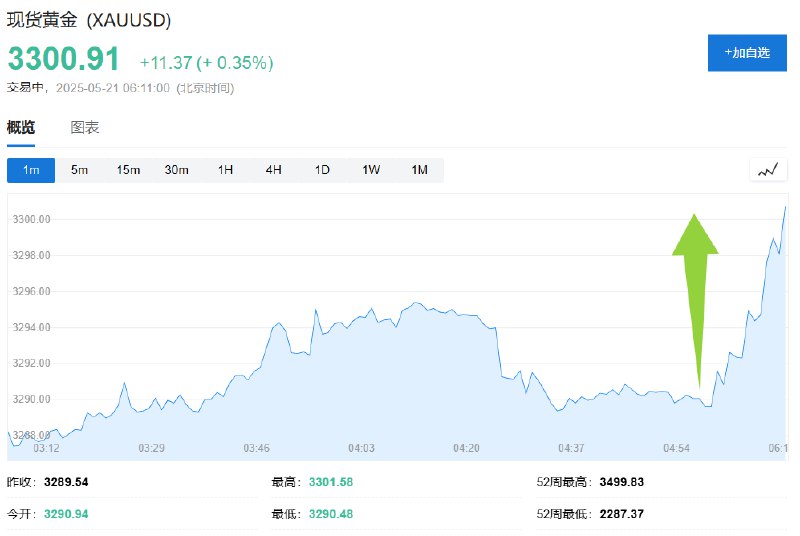The width and height of the screenshot is (800, 536).
Task: Switch chart to 4H interval
Action: pyautogui.click(x=273, y=170)
